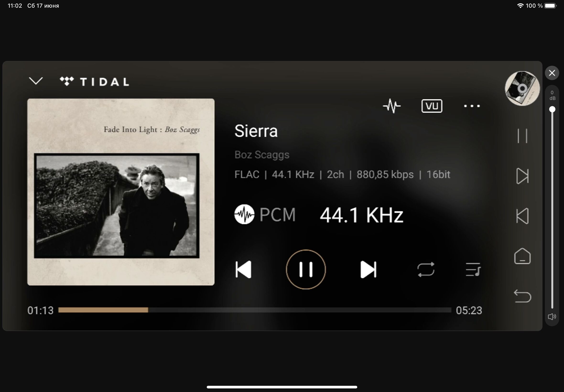Adjust the vertical volume slider handle
Screen dimensions: 564x392
click(552, 109)
